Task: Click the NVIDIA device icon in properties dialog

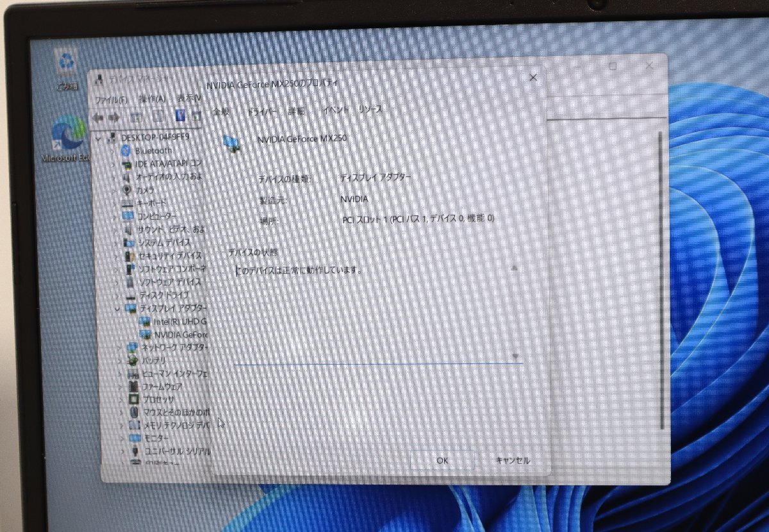Action: 232,144
